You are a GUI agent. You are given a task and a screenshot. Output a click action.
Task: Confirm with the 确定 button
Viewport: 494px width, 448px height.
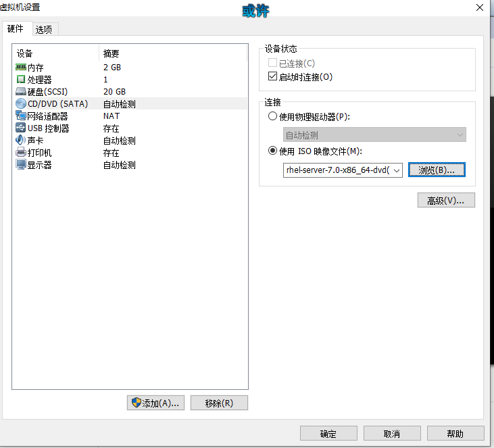[328, 434]
